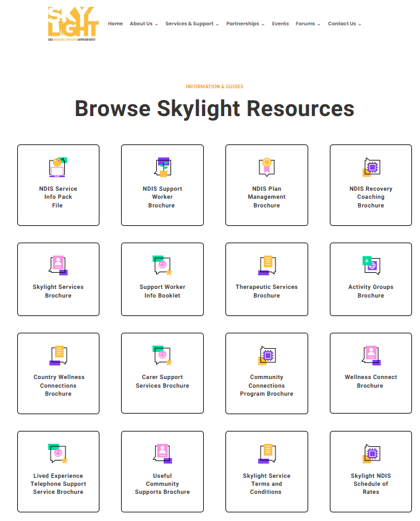
Task: Open Activity Groups Brochure link
Action: [x=371, y=291]
